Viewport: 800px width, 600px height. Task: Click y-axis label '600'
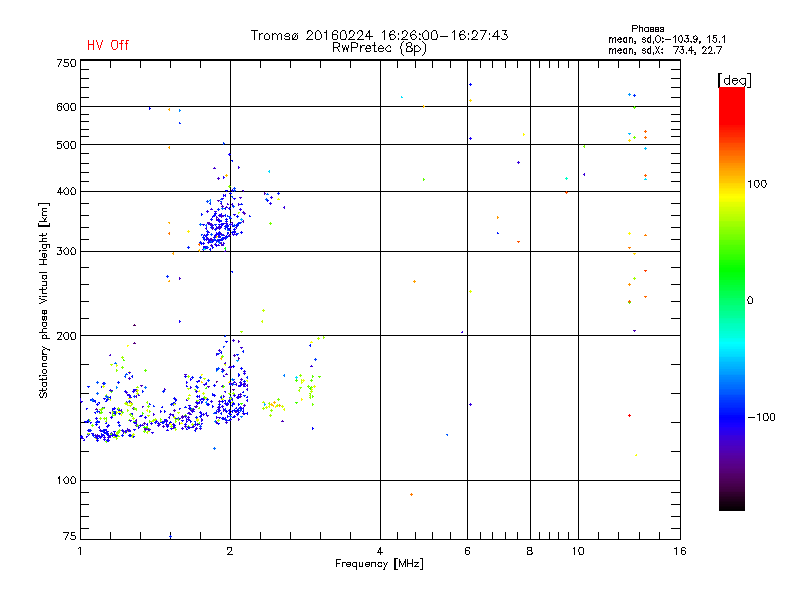[x=66, y=107]
